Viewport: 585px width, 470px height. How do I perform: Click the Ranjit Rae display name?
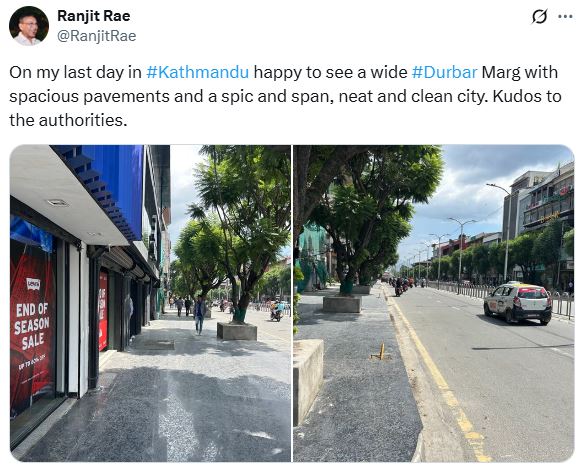(x=94, y=16)
